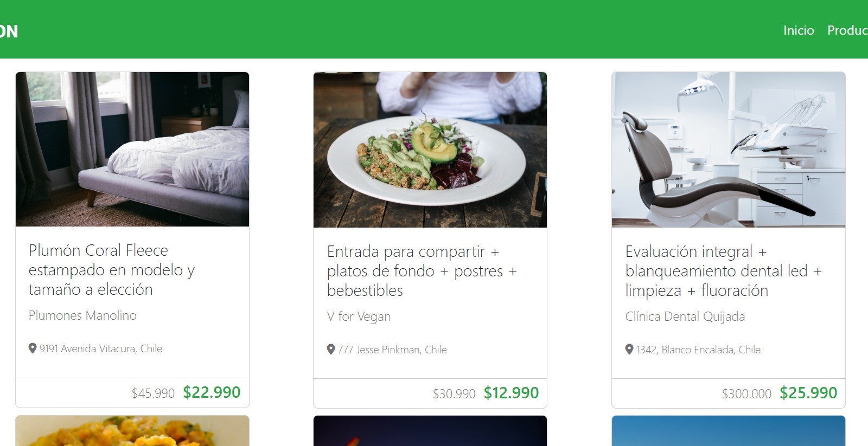The image size is (868, 446).
Task: Go to the Productos navigation item
Action: tap(847, 30)
